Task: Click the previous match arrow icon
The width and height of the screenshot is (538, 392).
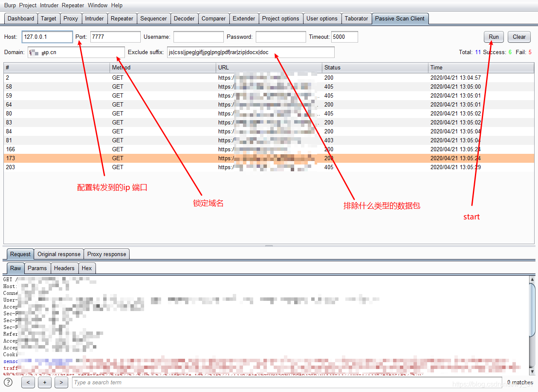Action: [28, 382]
